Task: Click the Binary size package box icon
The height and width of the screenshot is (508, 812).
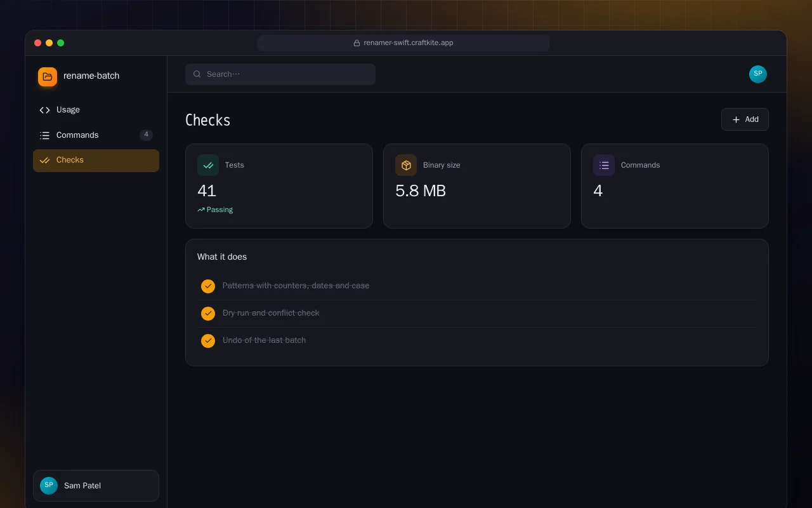Action: coord(406,165)
